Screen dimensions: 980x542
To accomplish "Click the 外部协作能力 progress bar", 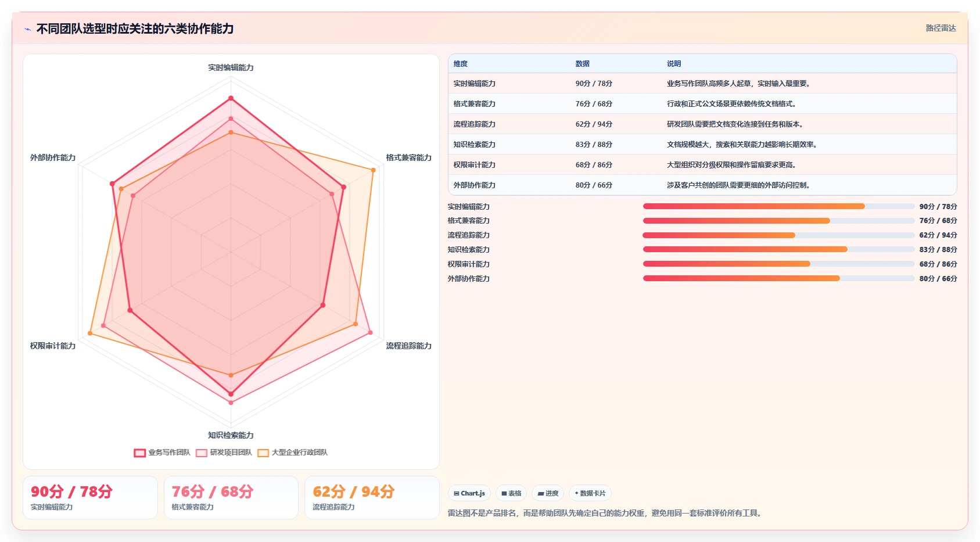I will point(778,278).
